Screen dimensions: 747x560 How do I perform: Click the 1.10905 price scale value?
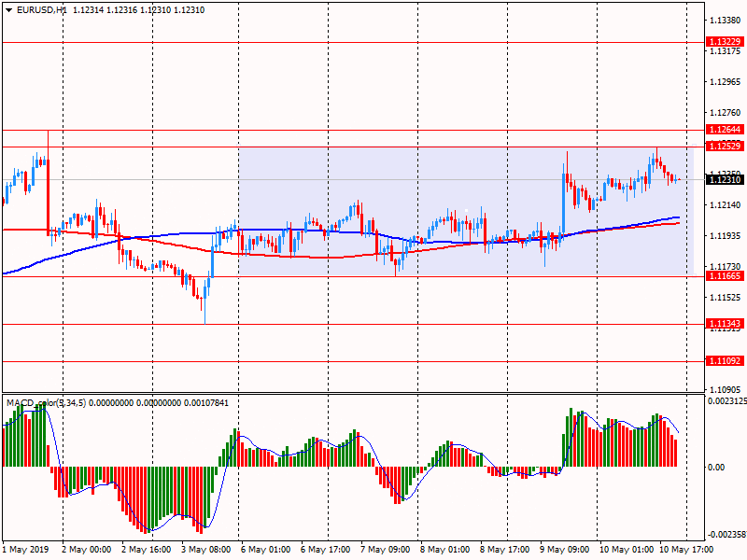[725, 389]
